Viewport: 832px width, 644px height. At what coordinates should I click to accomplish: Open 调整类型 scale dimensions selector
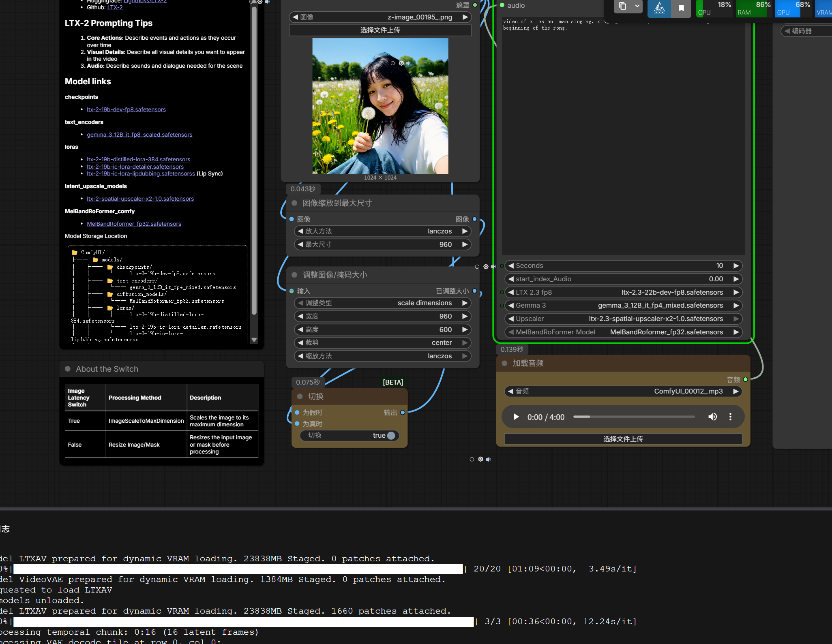(382, 303)
